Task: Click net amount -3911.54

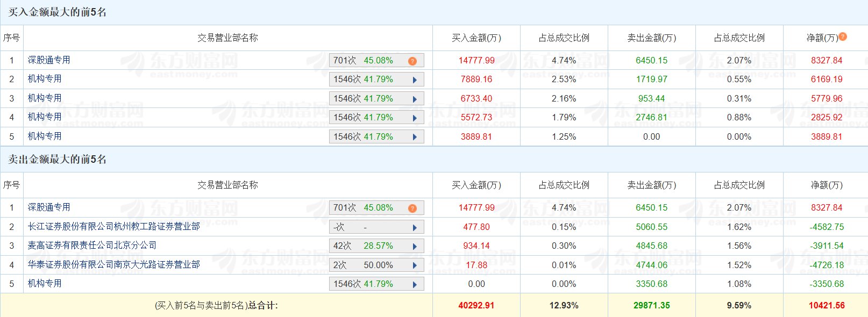Action: 827,246
